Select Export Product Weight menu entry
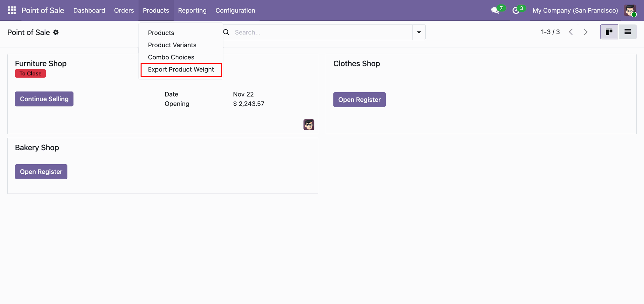The width and height of the screenshot is (644, 304). [181, 70]
